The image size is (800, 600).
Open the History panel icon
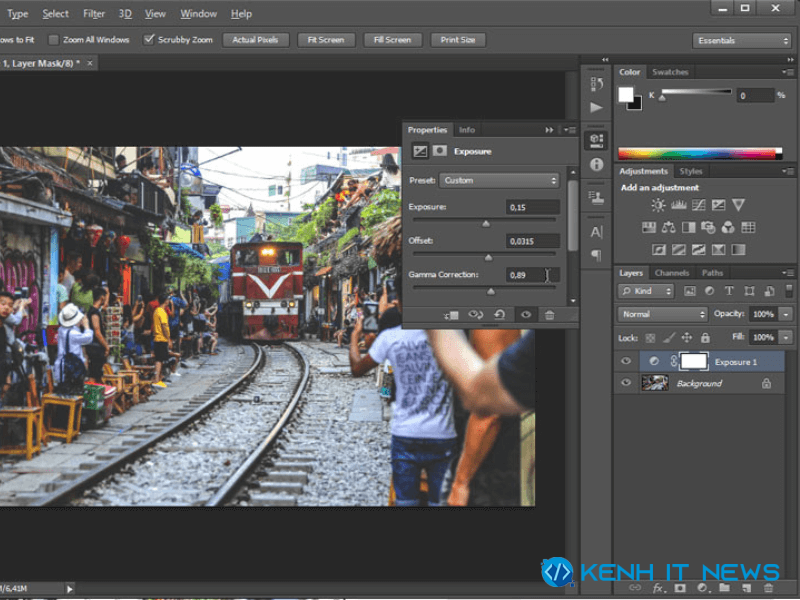[596, 84]
